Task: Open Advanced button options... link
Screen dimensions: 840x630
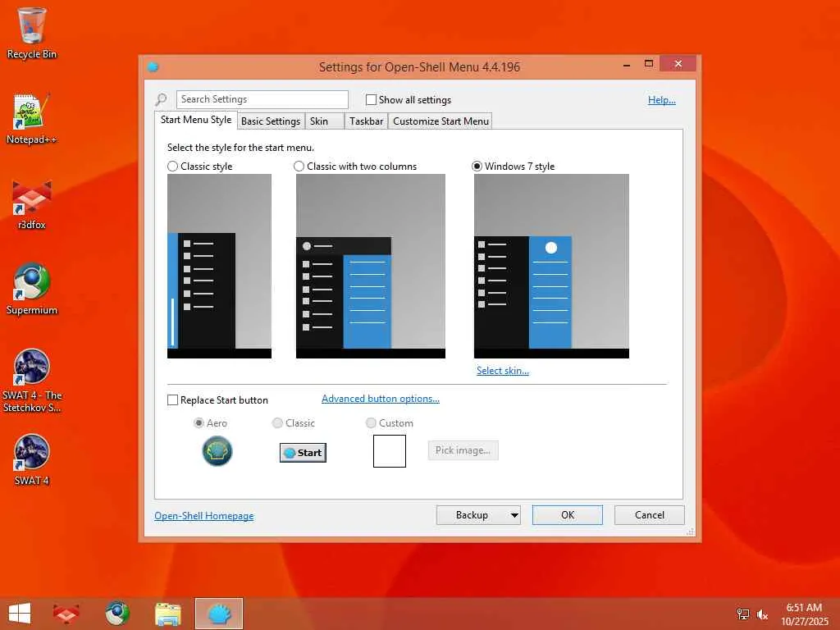Action: [381, 399]
